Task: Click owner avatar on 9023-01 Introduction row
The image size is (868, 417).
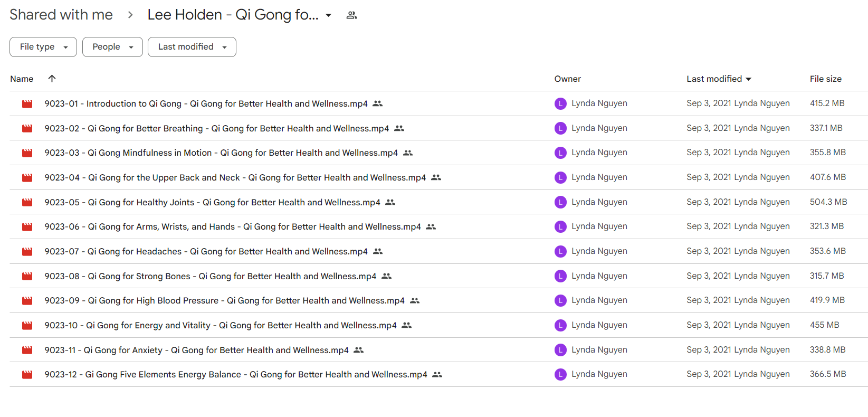Action: pyautogui.click(x=560, y=104)
